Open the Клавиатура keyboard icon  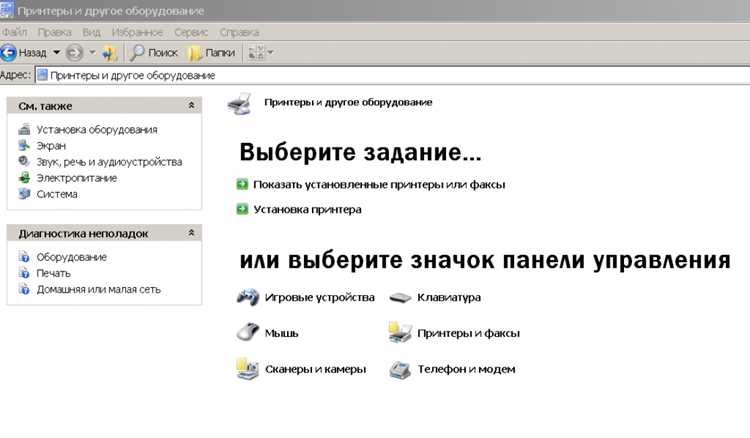(400, 298)
